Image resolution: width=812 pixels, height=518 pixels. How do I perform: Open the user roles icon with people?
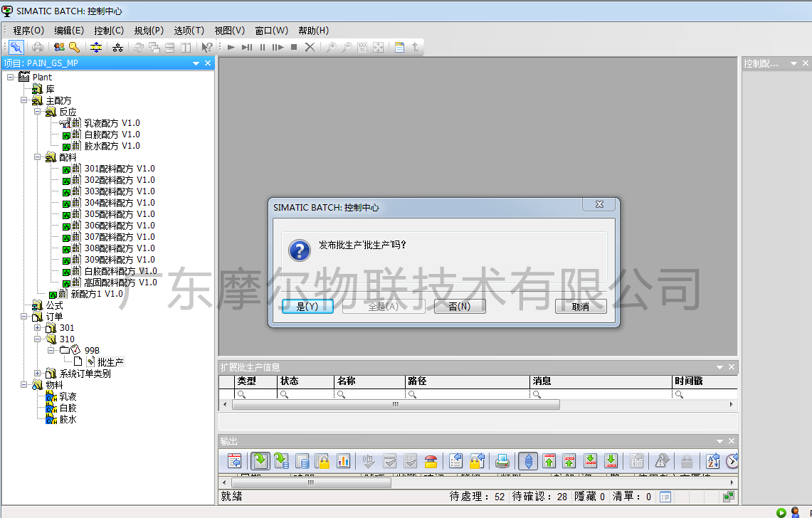[59, 47]
